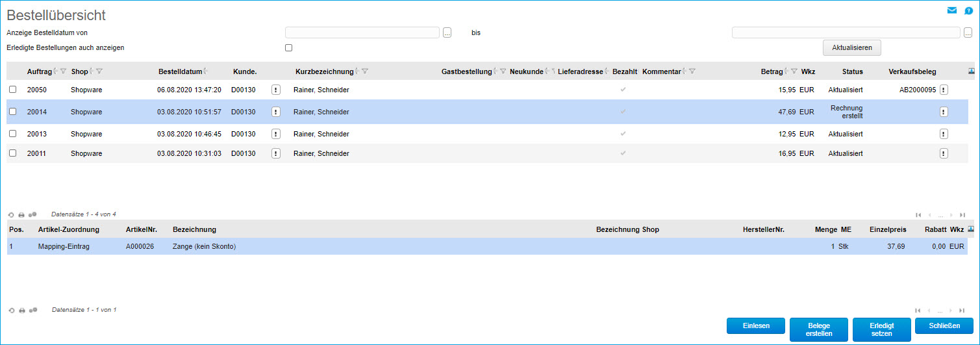Open sales document icon in order 20014 row
The image size is (980, 345).
[944, 112]
